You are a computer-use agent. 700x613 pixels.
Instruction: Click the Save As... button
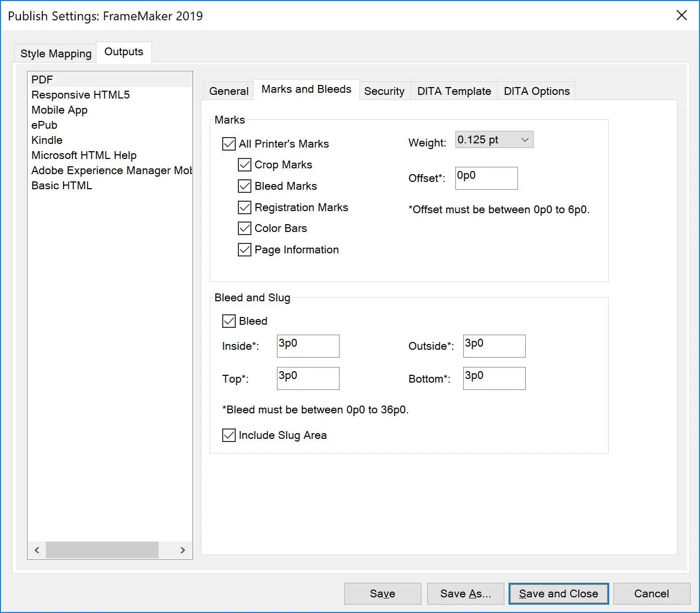click(x=465, y=594)
